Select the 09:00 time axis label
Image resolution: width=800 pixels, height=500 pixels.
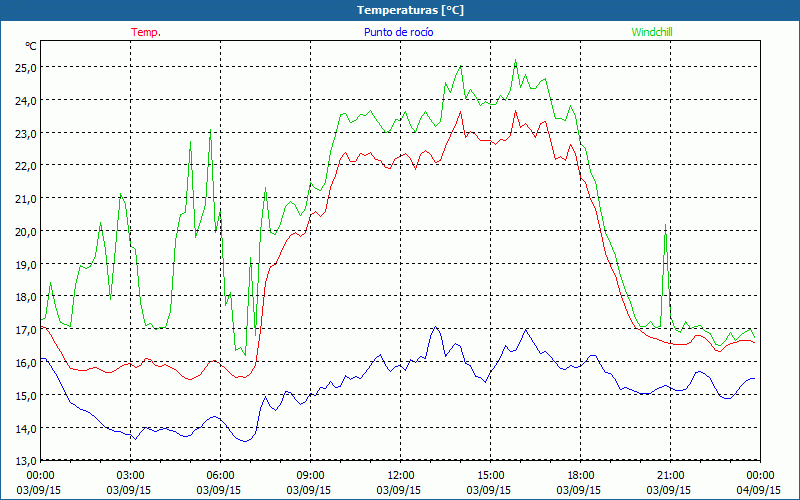(311, 475)
